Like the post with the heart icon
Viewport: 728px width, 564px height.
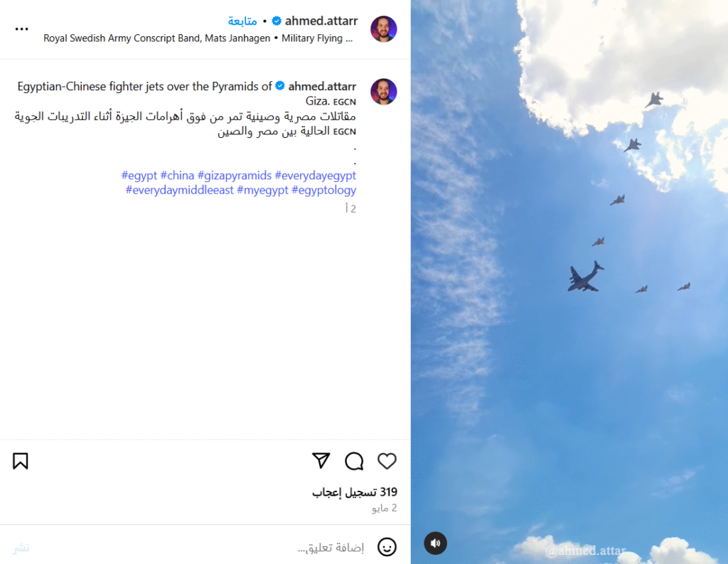tap(387, 461)
